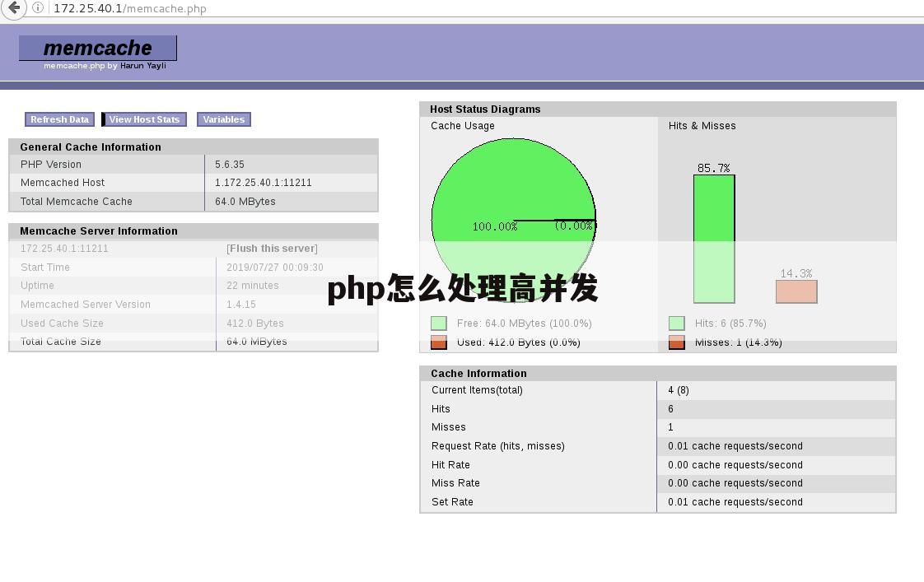924x582 pixels.
Task: Click the Set Rate value 0.01 cache requests/second
Action: (x=735, y=502)
